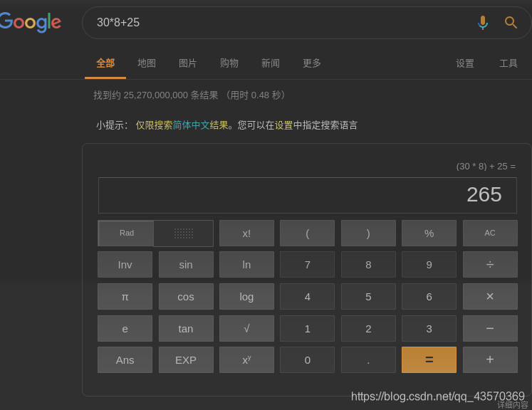
Task: Clear the calculator with AC
Action: [x=490, y=233]
